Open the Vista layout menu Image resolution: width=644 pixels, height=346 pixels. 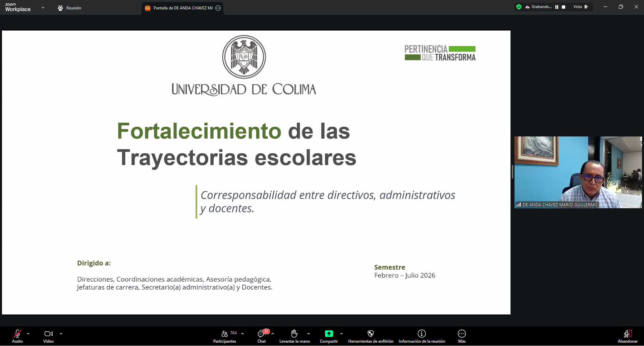[x=581, y=7]
